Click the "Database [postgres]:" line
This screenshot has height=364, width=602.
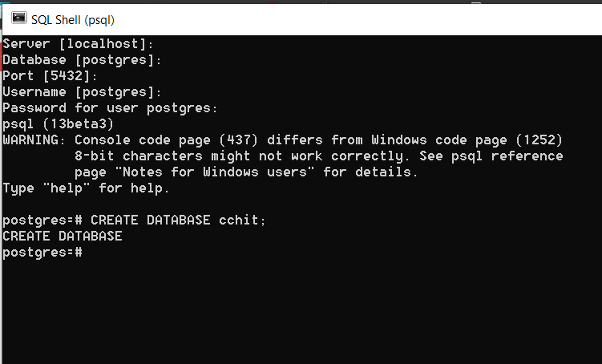(82, 60)
